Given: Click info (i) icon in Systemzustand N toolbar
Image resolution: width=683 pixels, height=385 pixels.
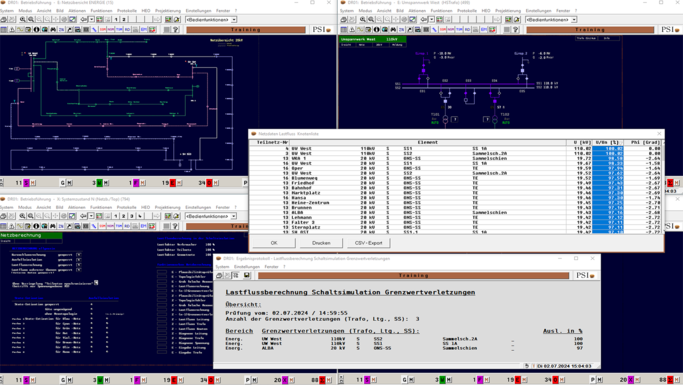Looking at the screenshot, I should pyautogui.click(x=36, y=226).
